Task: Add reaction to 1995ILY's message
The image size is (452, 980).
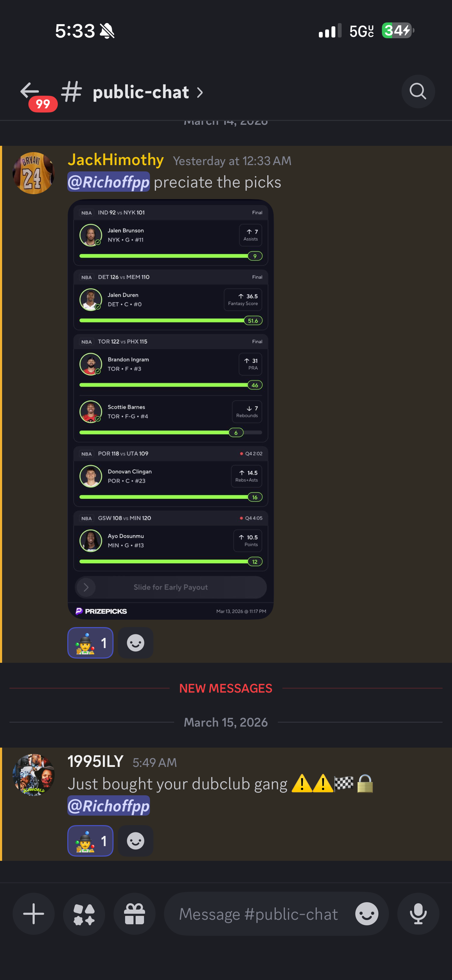Action: pyautogui.click(x=136, y=841)
